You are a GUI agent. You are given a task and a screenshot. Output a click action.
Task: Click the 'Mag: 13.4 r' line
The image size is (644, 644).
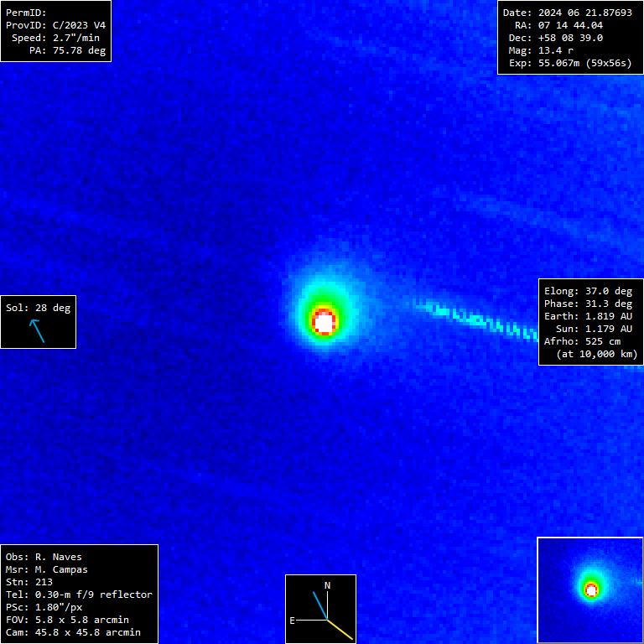pos(541,50)
